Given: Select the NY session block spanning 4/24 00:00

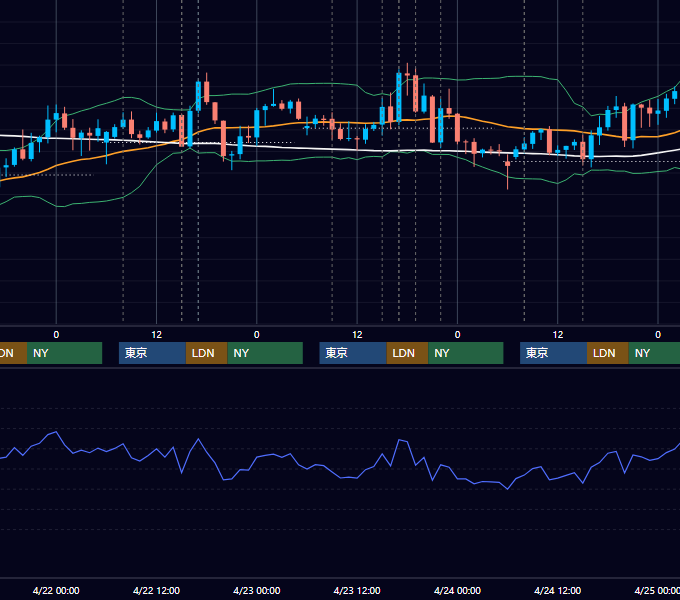Looking at the screenshot, I should [x=466, y=353].
